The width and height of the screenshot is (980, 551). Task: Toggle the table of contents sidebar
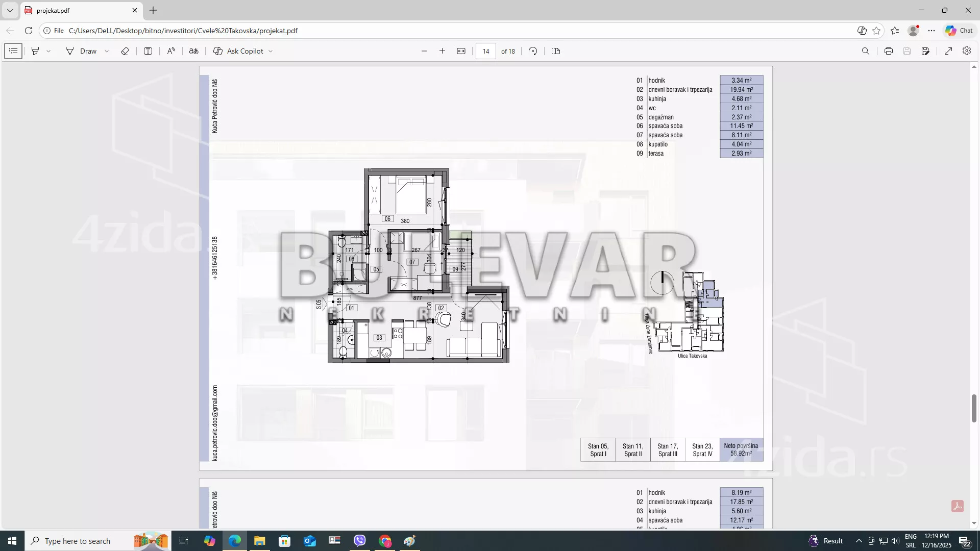[x=13, y=51]
